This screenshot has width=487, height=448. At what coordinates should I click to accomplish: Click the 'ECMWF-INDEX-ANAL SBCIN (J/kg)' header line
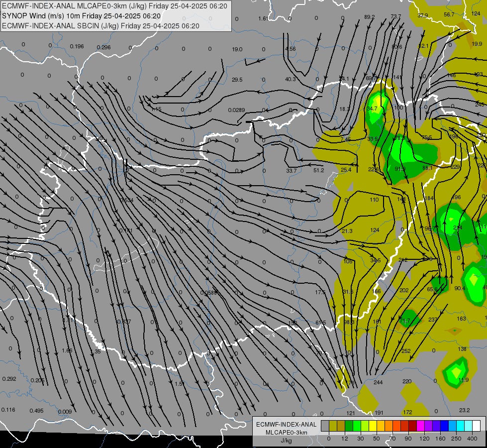pyautogui.click(x=100, y=26)
